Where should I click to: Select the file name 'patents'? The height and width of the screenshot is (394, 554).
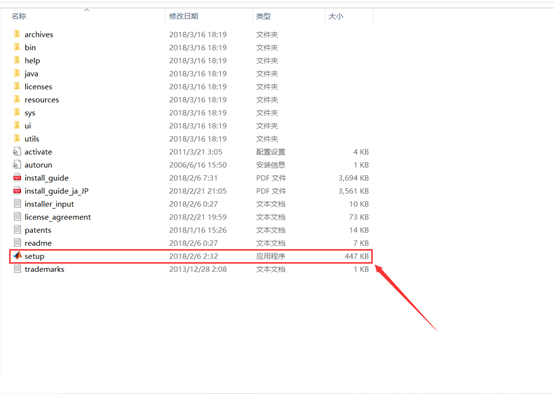(x=38, y=230)
